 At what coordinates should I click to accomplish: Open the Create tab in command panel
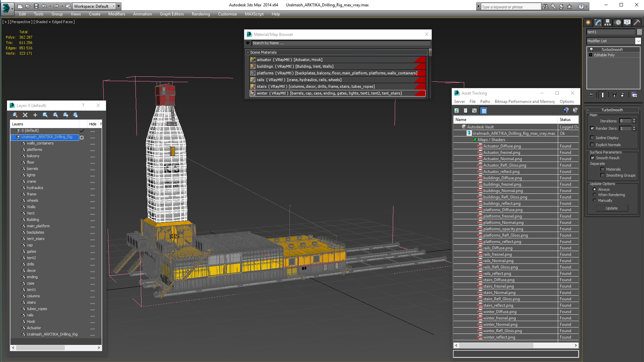point(588,22)
